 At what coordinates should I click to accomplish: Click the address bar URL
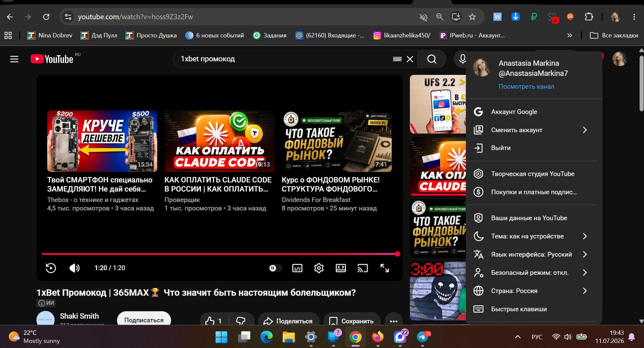(x=136, y=17)
